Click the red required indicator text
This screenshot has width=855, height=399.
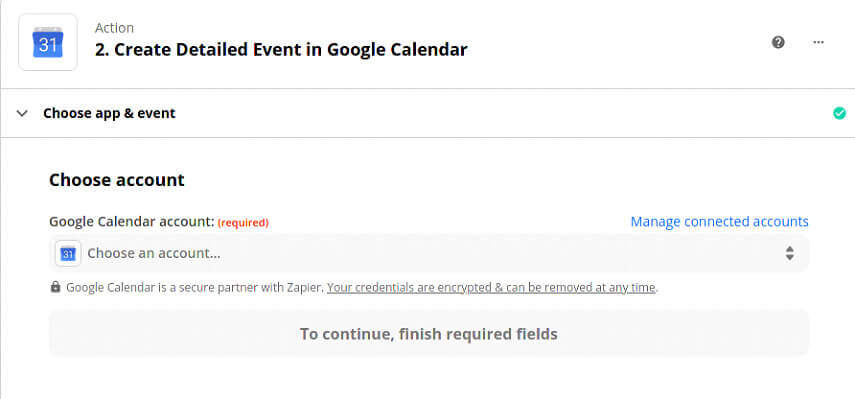(x=243, y=222)
